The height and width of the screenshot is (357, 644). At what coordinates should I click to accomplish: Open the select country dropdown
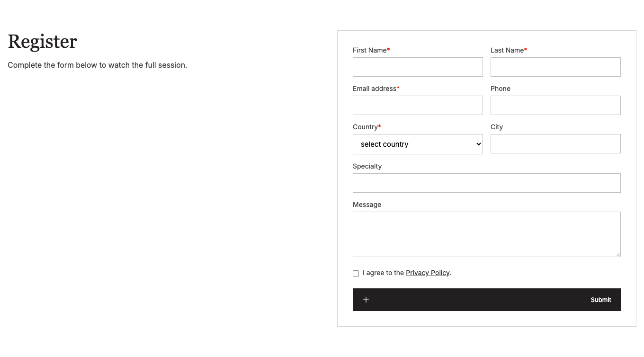(x=418, y=144)
